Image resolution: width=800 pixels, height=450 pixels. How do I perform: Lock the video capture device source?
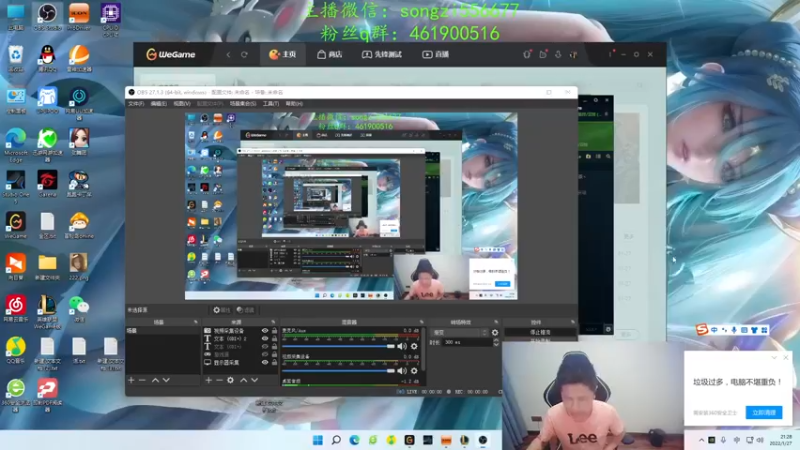274,331
